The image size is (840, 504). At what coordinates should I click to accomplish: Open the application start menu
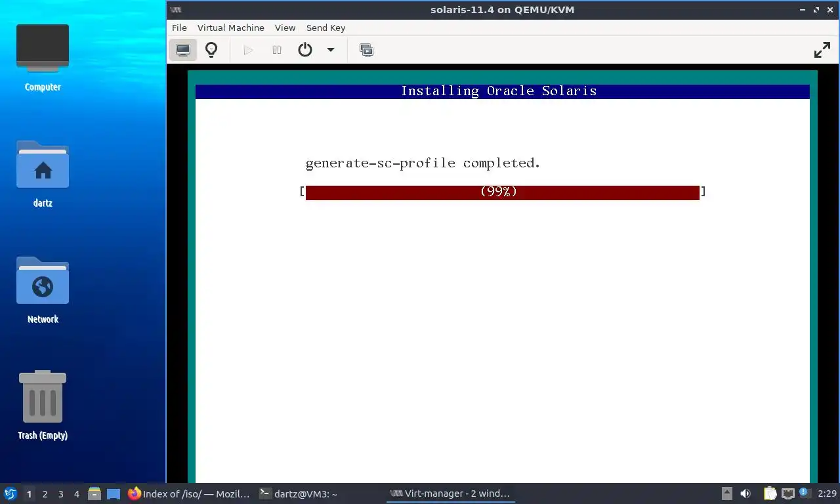pyautogui.click(x=10, y=493)
